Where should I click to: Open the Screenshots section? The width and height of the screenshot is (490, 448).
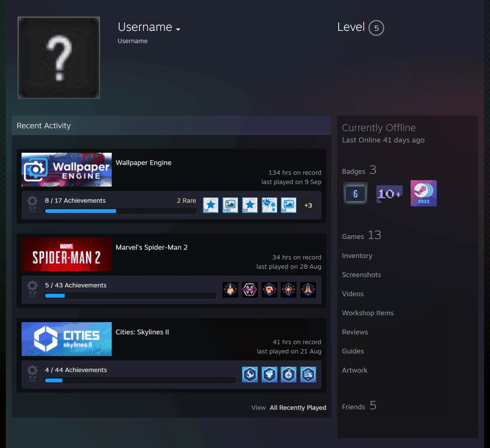pos(361,275)
